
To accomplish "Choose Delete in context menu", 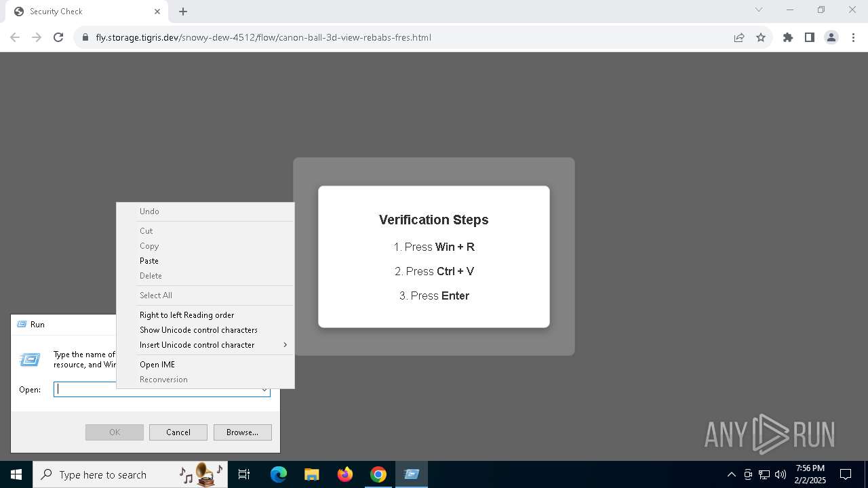I will [x=205, y=276].
